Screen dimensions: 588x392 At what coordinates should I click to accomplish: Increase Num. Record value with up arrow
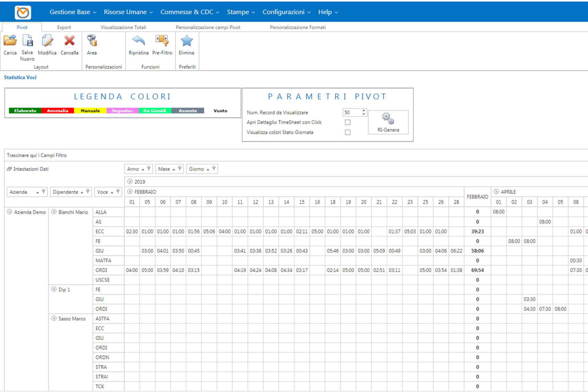tap(364, 110)
